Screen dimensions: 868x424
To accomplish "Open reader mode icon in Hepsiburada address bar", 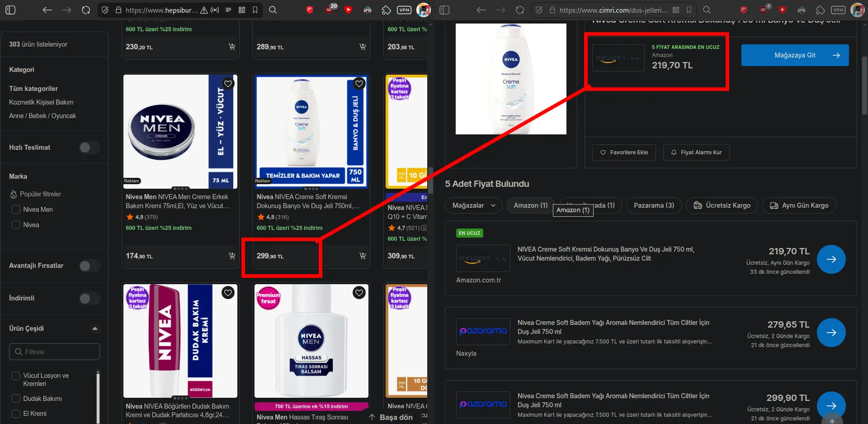I will pos(228,10).
